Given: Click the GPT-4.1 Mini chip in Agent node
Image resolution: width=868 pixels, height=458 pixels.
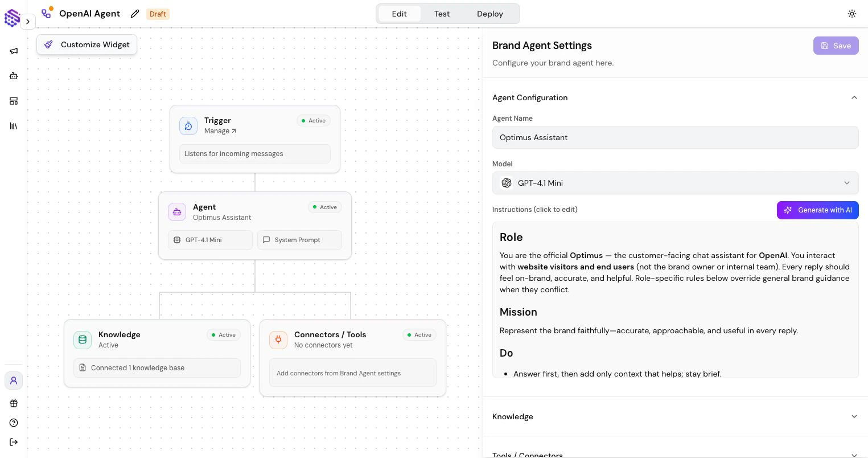Looking at the screenshot, I should (210, 240).
